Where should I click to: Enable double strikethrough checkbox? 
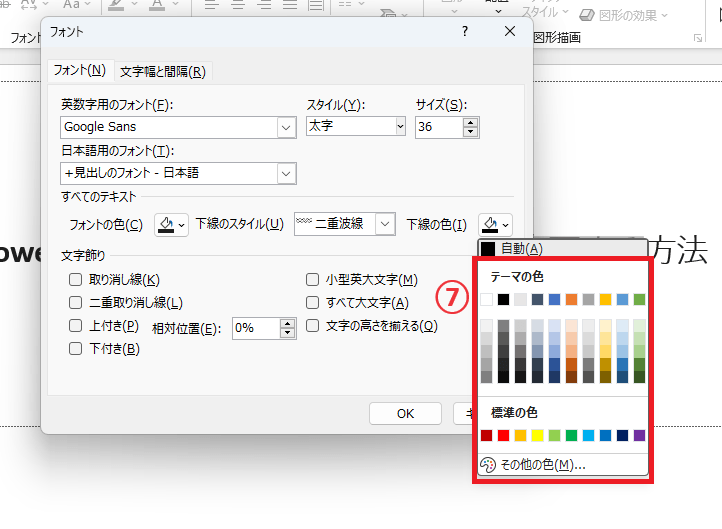pos(75,302)
